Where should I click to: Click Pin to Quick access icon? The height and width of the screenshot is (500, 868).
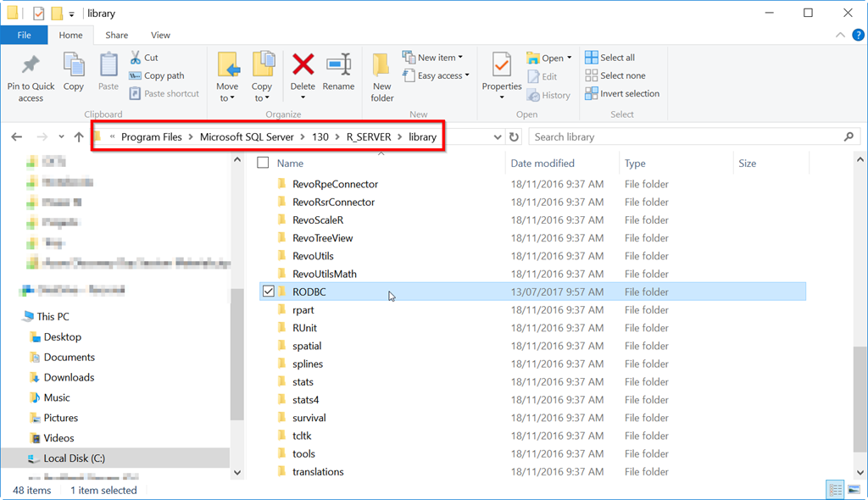31,65
